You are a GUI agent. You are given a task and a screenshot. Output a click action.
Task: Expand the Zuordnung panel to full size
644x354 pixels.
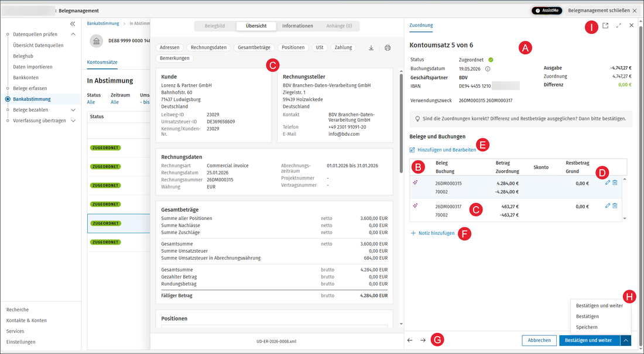coord(619,26)
